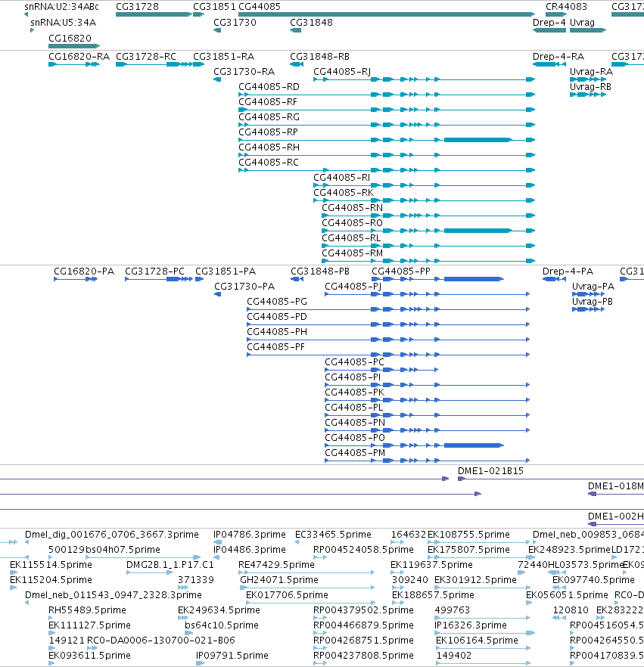Click EST EK017706.5prime
The width and height of the screenshot is (644, 667).
coord(310,603)
